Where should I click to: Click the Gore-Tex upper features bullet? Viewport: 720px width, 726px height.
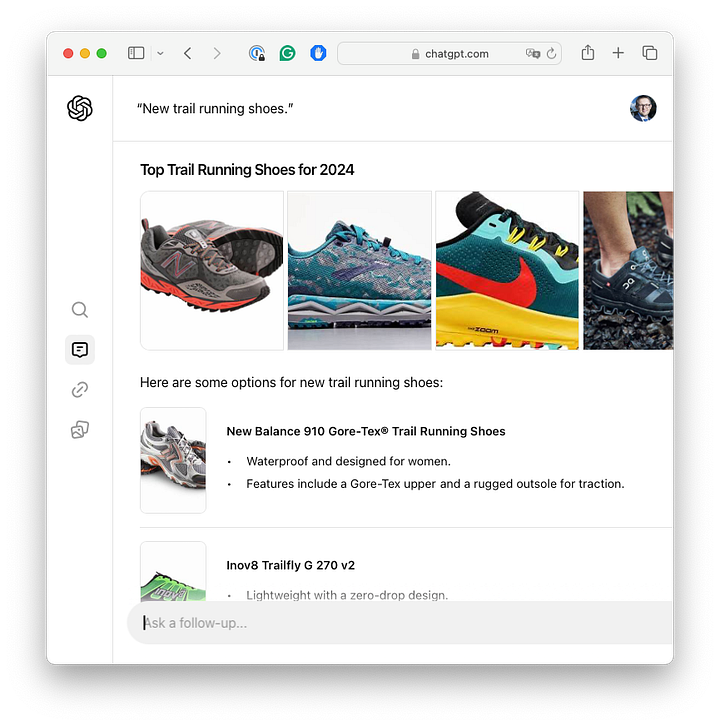point(435,484)
